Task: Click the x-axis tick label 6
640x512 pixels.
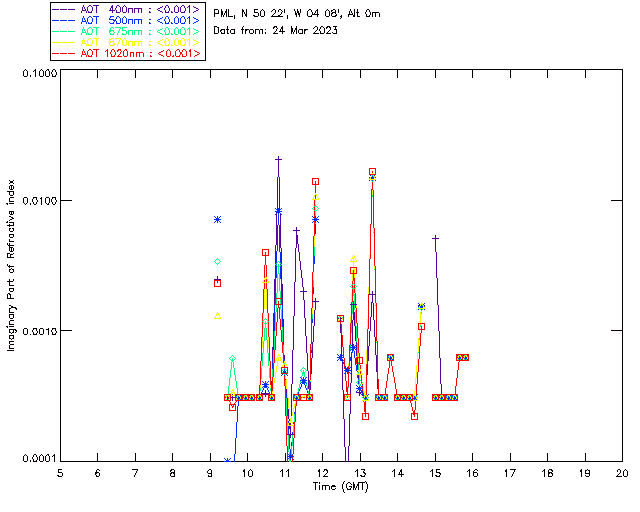Action: coord(98,473)
